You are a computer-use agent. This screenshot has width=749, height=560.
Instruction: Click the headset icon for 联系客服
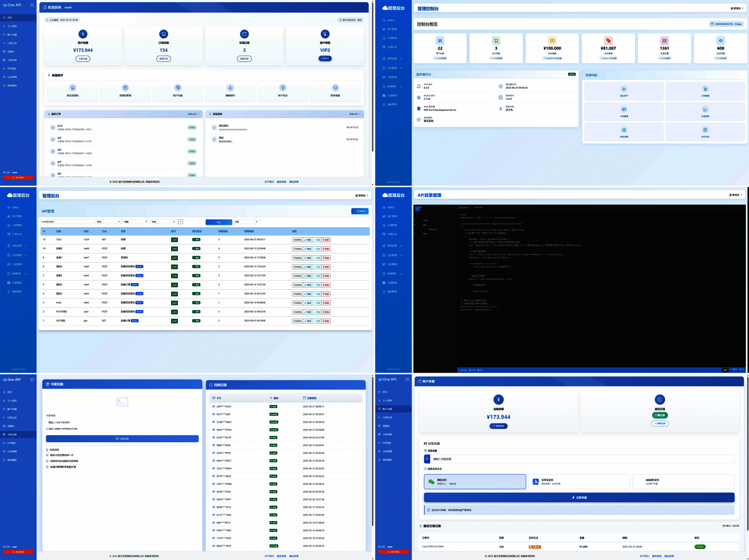click(335, 88)
